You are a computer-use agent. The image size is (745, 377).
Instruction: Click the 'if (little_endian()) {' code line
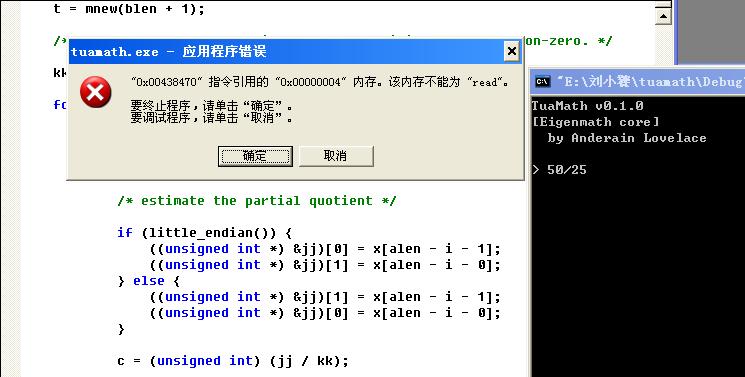[205, 233]
